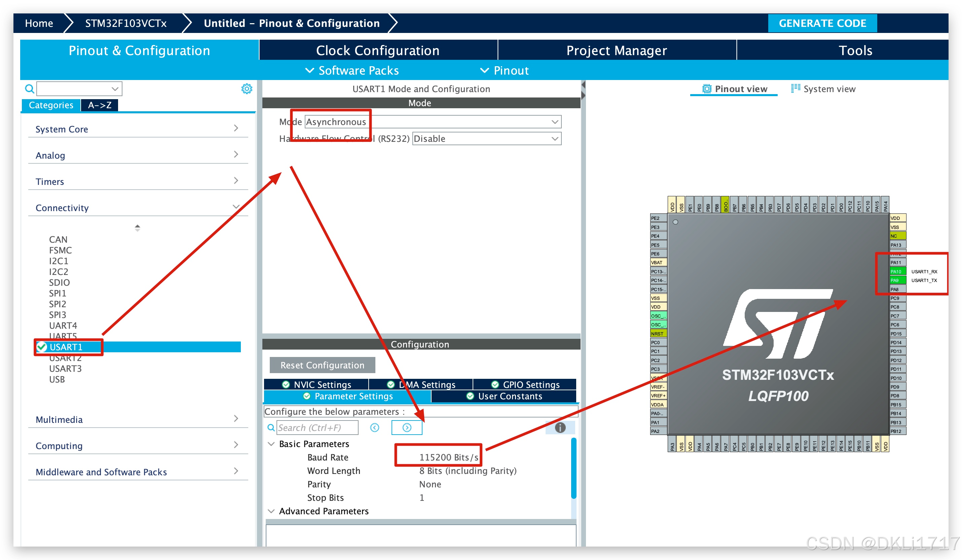Click the previous search result arrow icon
962x560 pixels.
click(374, 428)
